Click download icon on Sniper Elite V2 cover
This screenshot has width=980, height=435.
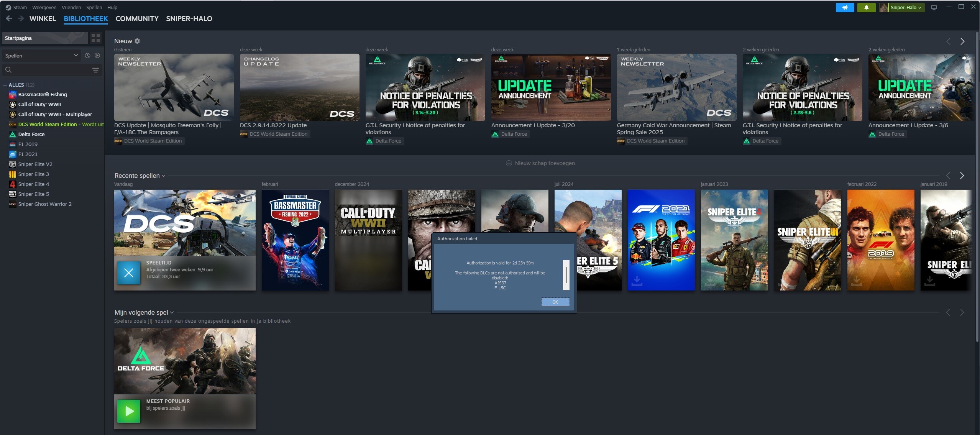(930, 281)
